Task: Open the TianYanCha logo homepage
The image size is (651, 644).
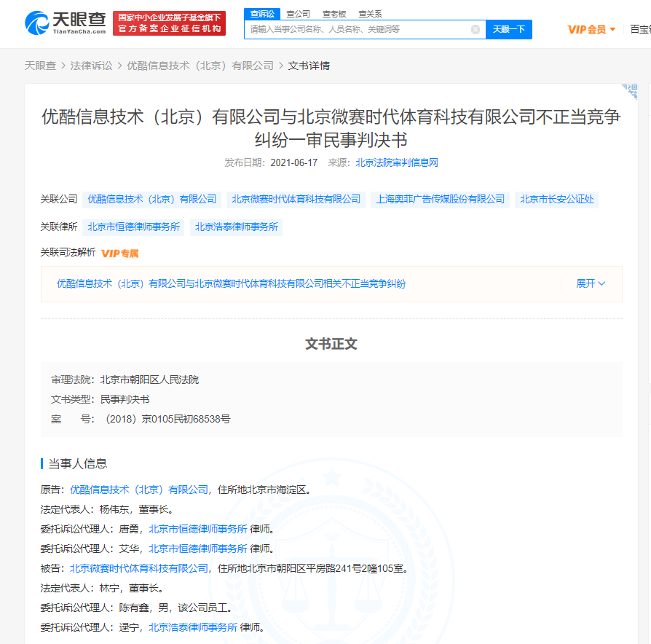Action: tap(66, 23)
